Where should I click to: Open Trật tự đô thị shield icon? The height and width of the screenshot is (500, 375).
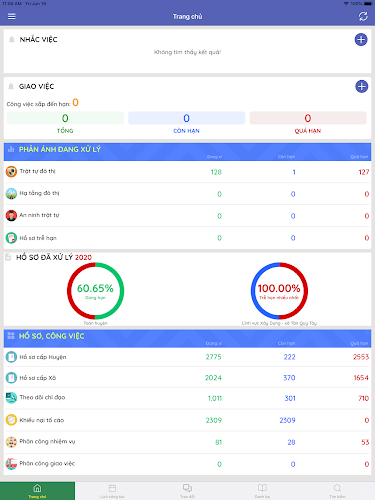pyautogui.click(x=11, y=172)
